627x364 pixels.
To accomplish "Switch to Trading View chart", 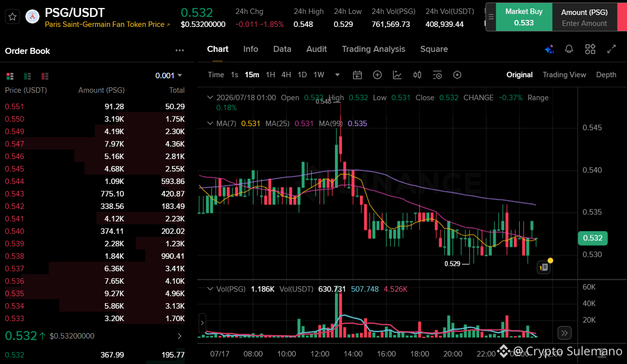I will 564,75.
